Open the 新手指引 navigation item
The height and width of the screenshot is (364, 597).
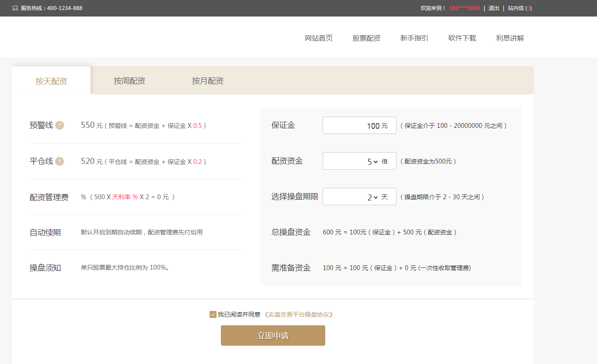pyautogui.click(x=414, y=38)
